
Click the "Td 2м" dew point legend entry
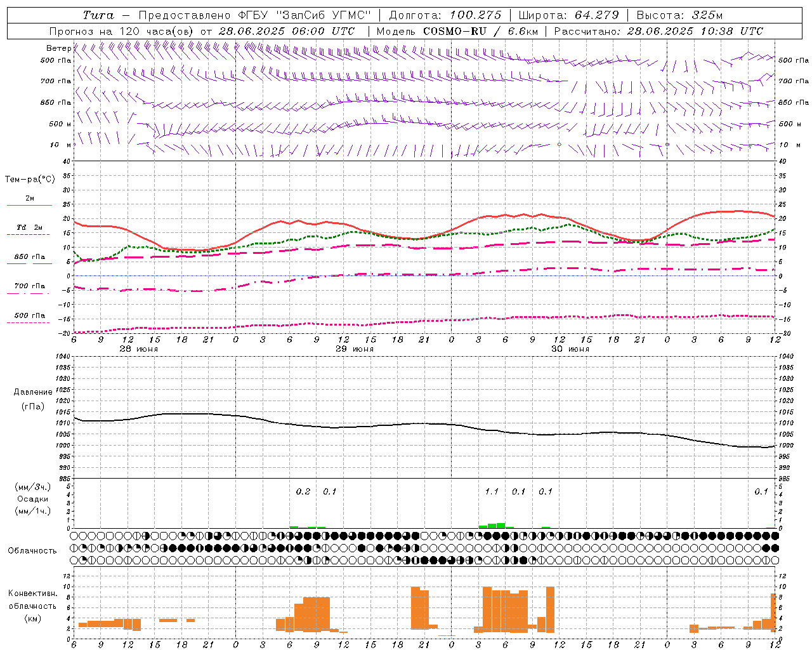tap(29, 227)
